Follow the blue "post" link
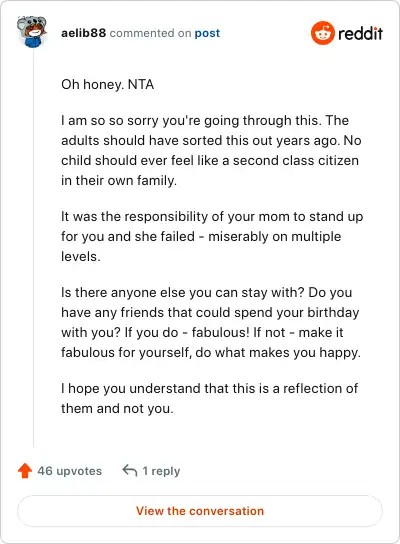 tap(207, 33)
